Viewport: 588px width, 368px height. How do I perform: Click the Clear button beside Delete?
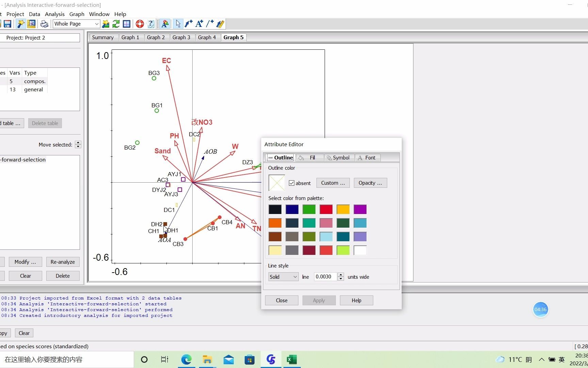26,276
